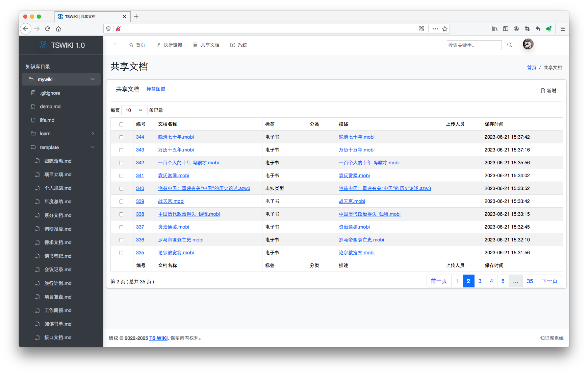The height and width of the screenshot is (374, 588).
Task: Click into the 搜索关键字 search field
Action: tap(474, 45)
